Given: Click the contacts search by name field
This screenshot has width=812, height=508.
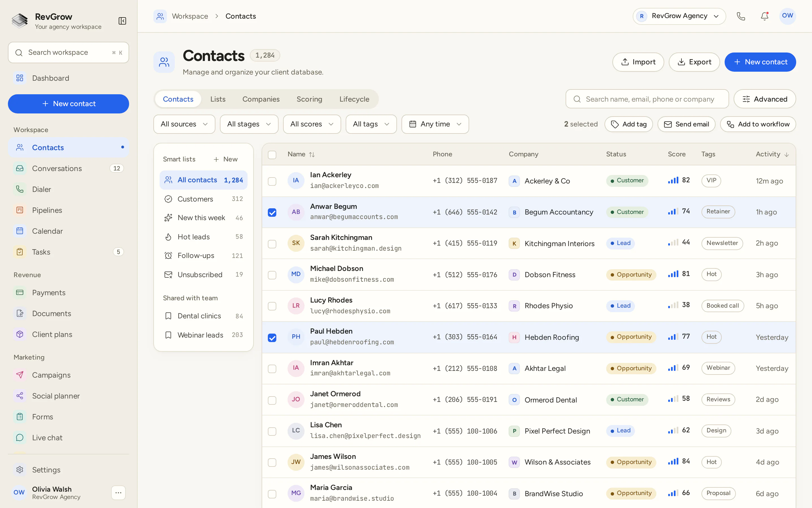Looking at the screenshot, I should pyautogui.click(x=647, y=99).
